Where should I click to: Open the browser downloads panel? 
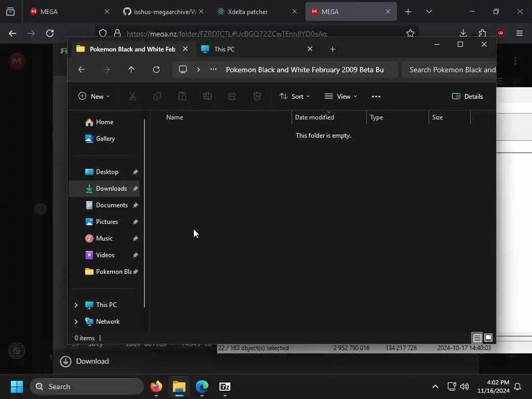tap(463, 33)
